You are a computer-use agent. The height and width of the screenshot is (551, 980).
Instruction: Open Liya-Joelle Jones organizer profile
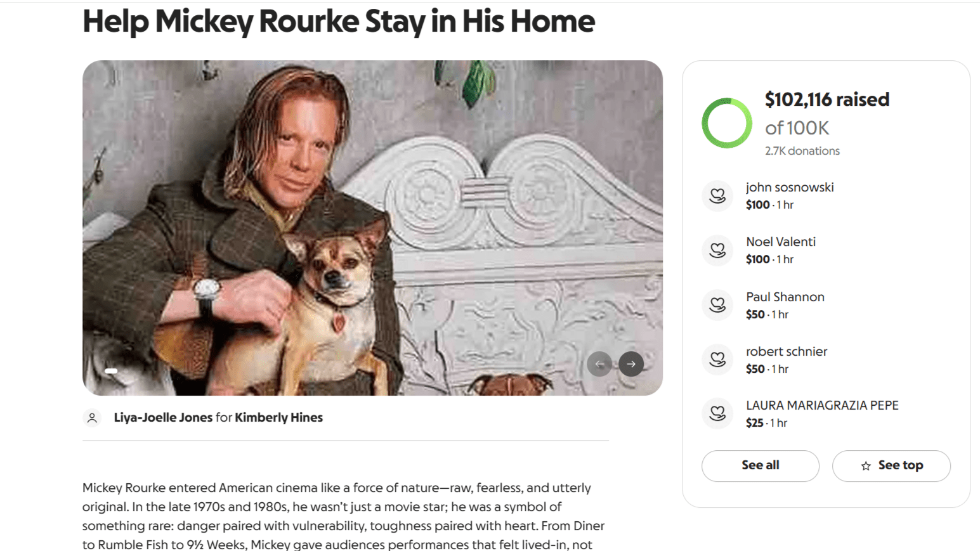[x=162, y=417]
